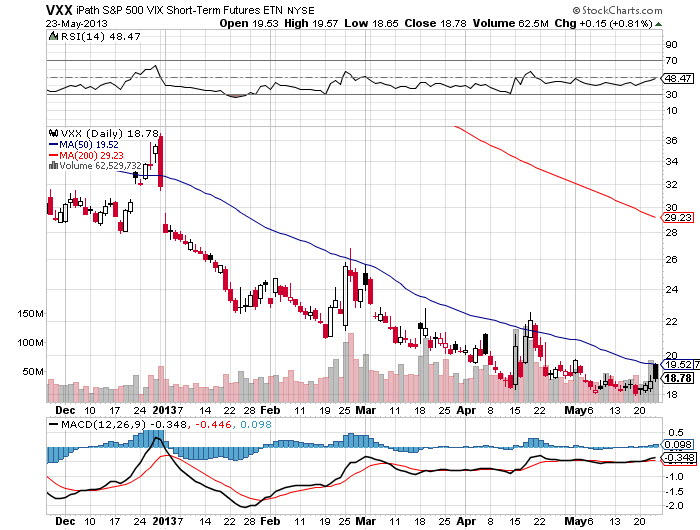Click the Mar label on price chart axis
700x530 pixels.
pos(366,410)
